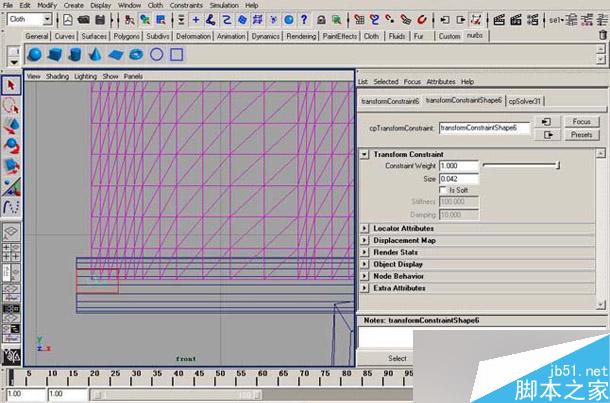Viewport: 610px width, 403px height.
Task: Click the save scene floppy icon
Action: tap(100, 19)
